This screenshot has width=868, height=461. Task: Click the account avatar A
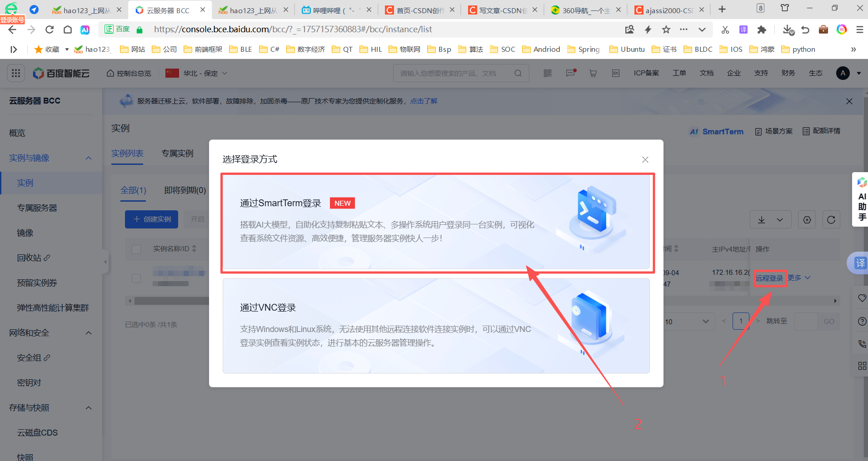pos(843,73)
